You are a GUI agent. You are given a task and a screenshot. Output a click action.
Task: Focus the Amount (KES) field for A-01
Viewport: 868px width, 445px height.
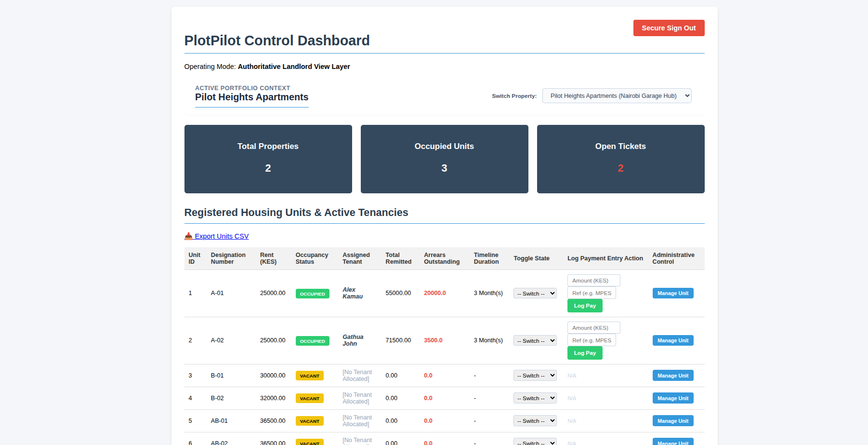(x=593, y=281)
